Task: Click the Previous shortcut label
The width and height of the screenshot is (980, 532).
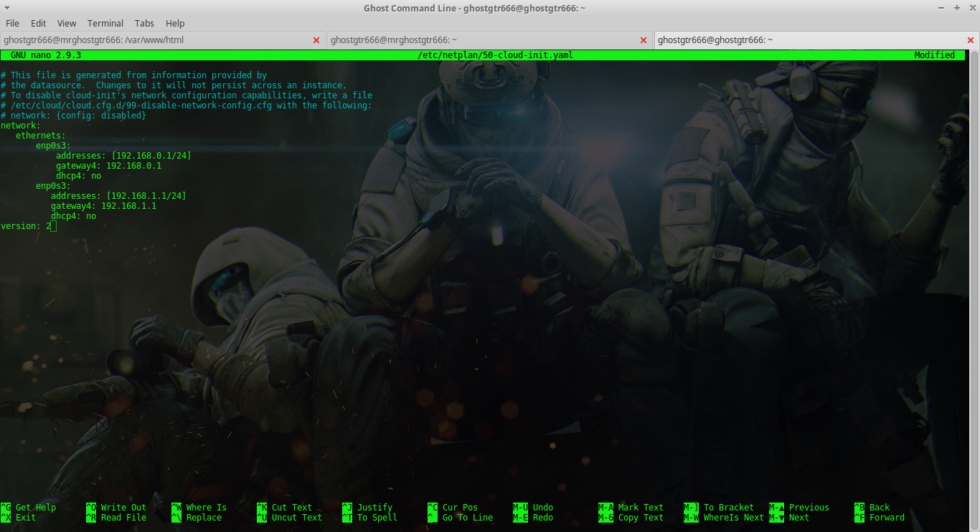Action: [809, 507]
